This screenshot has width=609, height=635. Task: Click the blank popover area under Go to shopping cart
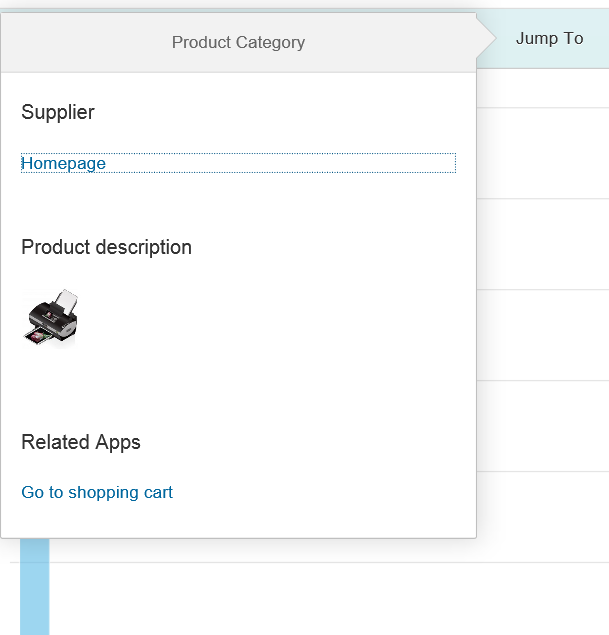tap(238, 520)
